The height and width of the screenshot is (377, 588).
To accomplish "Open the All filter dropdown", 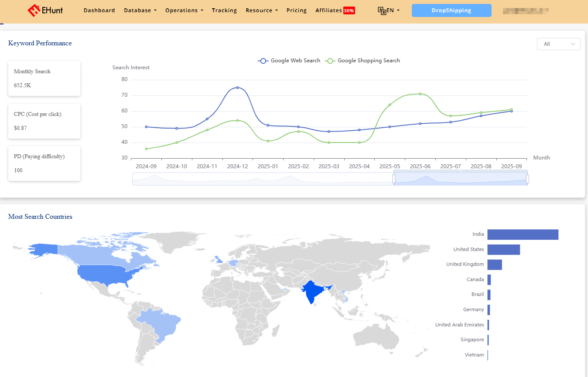I will click(558, 44).
